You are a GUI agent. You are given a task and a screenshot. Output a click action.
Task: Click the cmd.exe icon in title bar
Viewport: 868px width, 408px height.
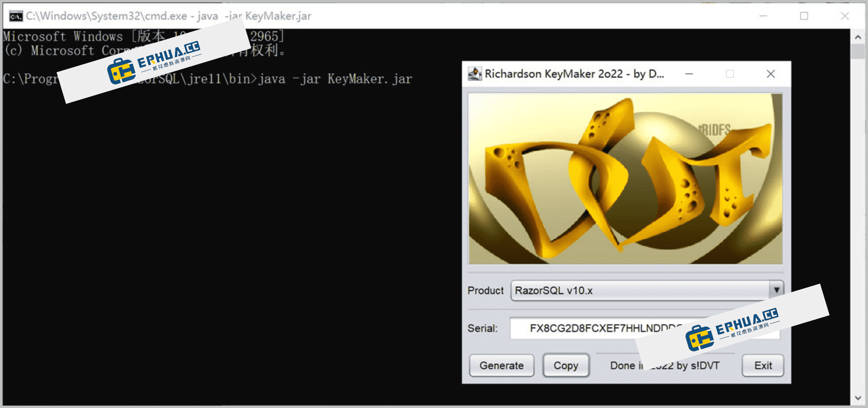pos(16,16)
